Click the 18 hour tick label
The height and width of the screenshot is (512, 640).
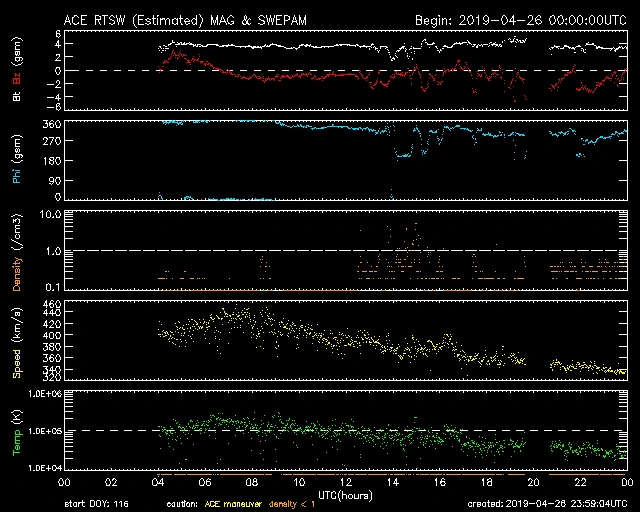[x=486, y=482]
